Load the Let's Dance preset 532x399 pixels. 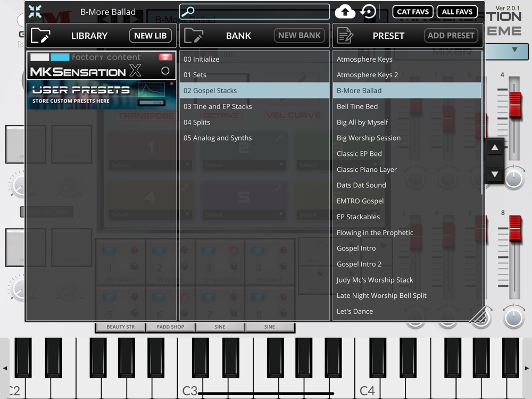[x=407, y=311]
